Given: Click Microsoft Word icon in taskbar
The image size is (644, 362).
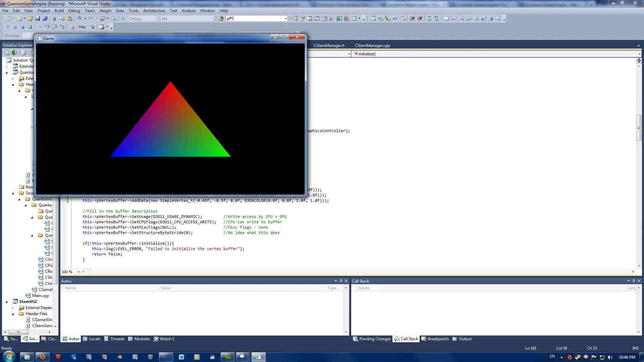Looking at the screenshot, I should point(181,357).
